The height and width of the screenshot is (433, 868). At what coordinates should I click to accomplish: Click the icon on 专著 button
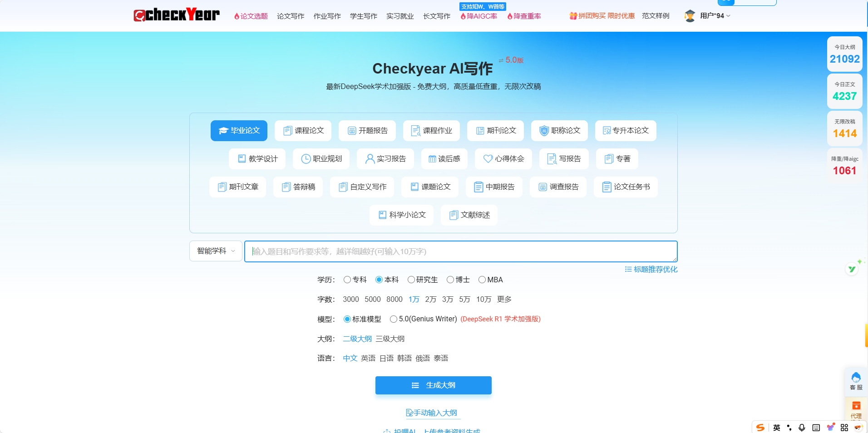click(x=609, y=158)
